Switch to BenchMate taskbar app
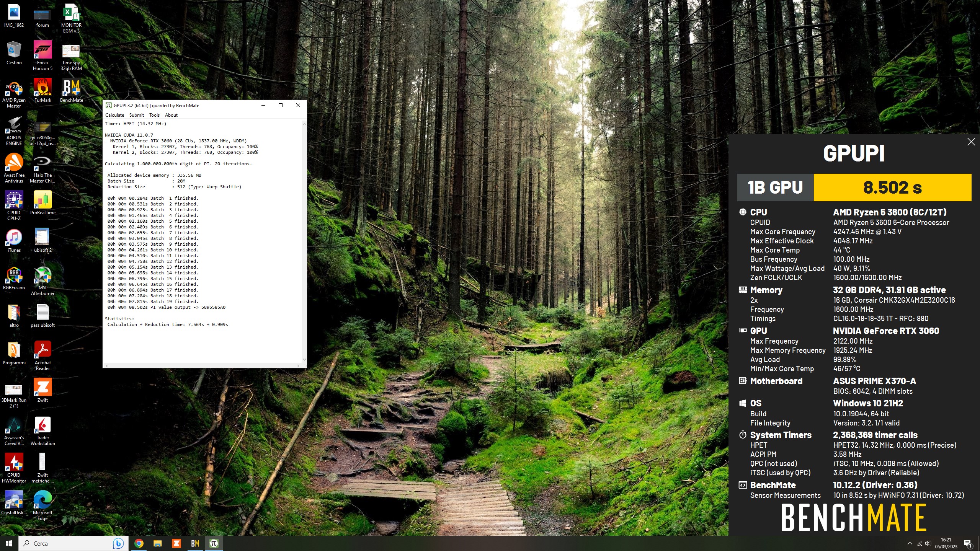The image size is (980, 551). coord(195,543)
